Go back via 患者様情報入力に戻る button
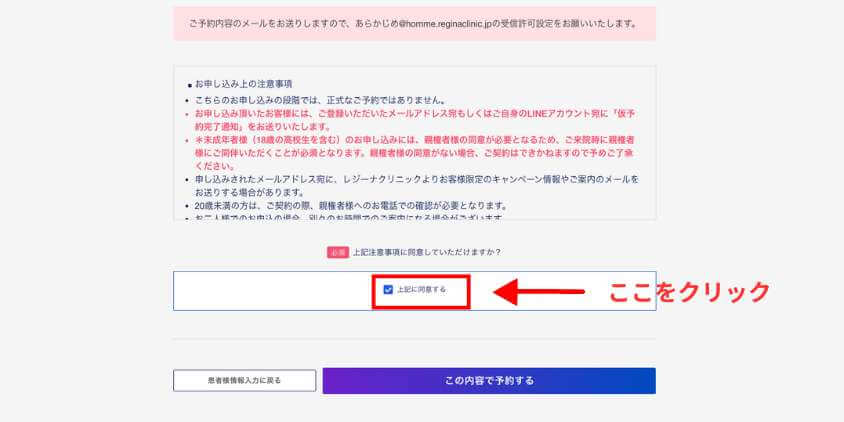The image size is (844, 422). (244, 381)
